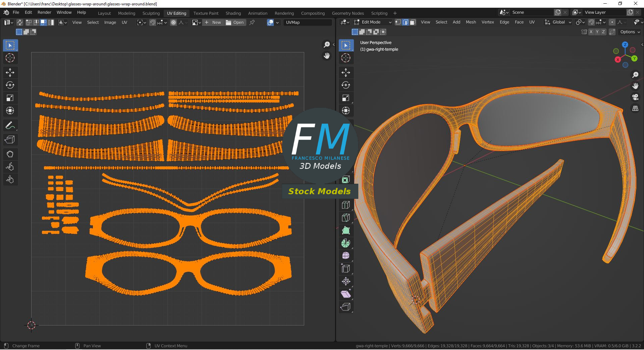644x350 pixels.
Task: Click the Open image button
Action: 235,23
